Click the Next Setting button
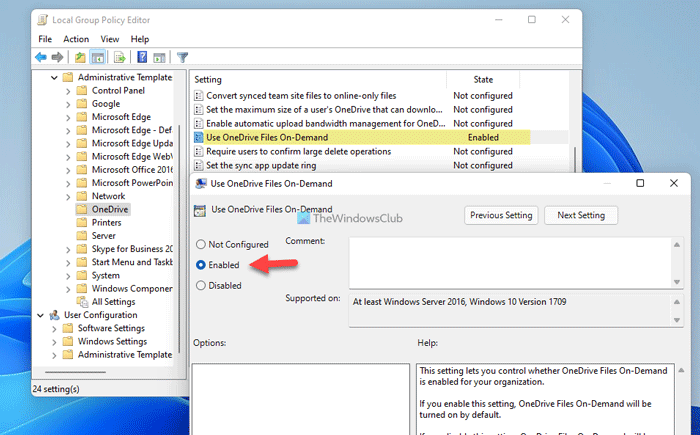 (x=581, y=215)
